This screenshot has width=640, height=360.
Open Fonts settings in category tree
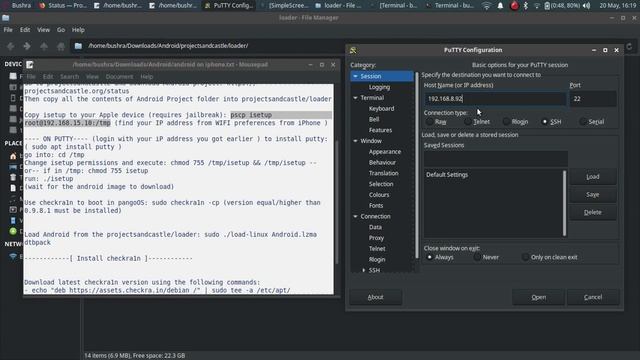[x=376, y=206]
